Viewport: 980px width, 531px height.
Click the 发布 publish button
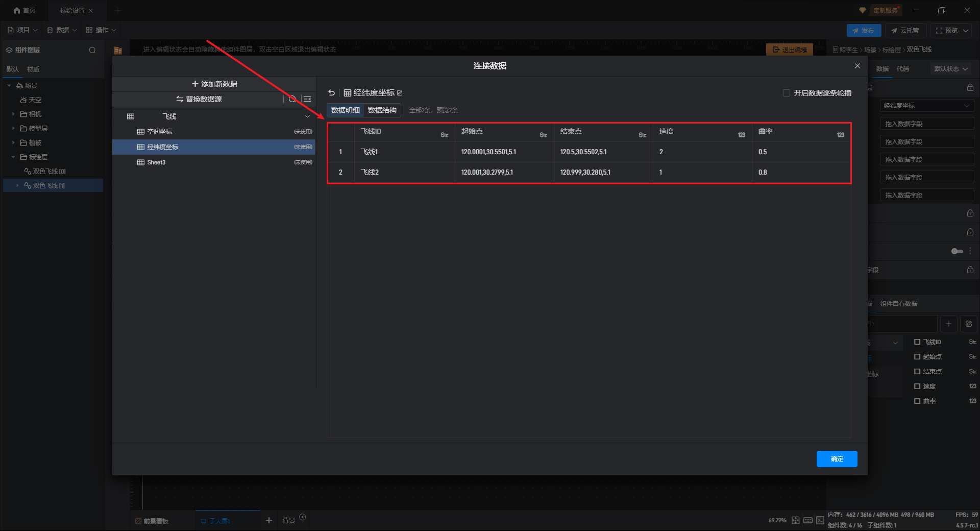(864, 31)
